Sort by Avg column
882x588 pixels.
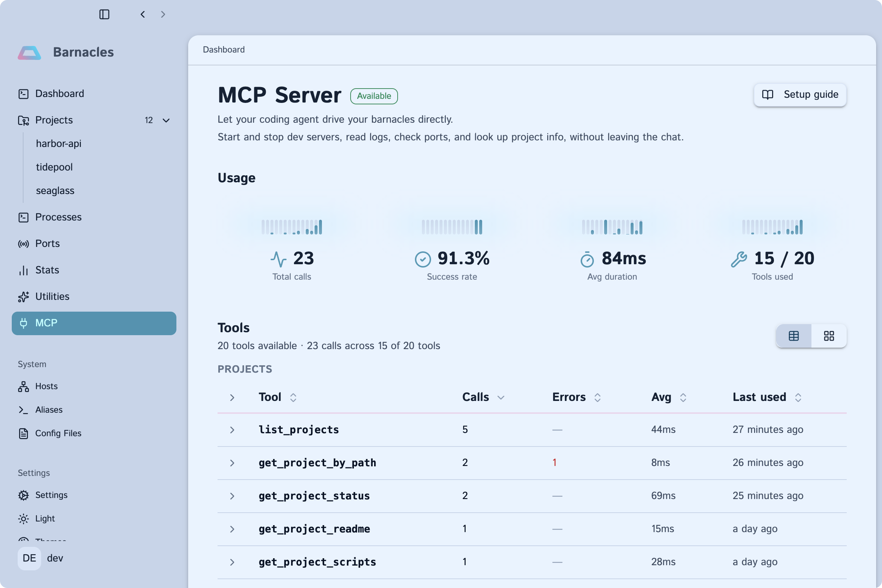669,397
